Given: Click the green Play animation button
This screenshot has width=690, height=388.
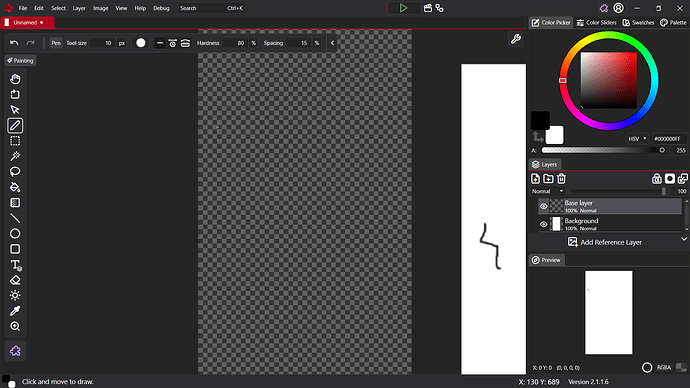Looking at the screenshot, I should (x=403, y=8).
